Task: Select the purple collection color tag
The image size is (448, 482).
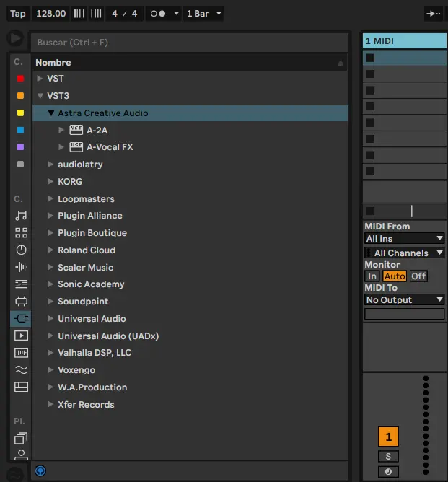Action: 20,147
